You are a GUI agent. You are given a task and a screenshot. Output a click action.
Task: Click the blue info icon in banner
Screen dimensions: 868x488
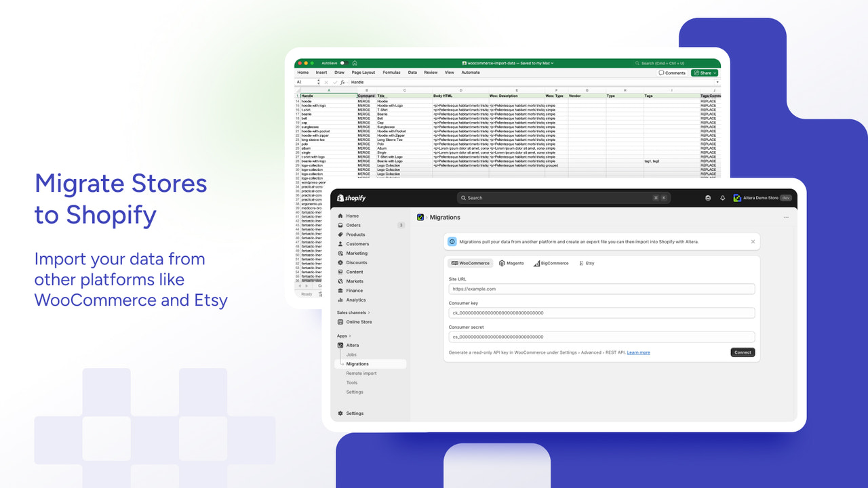click(452, 241)
